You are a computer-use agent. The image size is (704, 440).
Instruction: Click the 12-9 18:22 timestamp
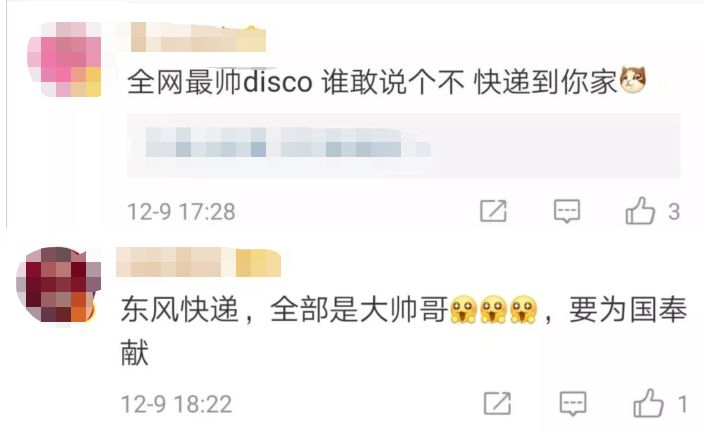coord(176,404)
